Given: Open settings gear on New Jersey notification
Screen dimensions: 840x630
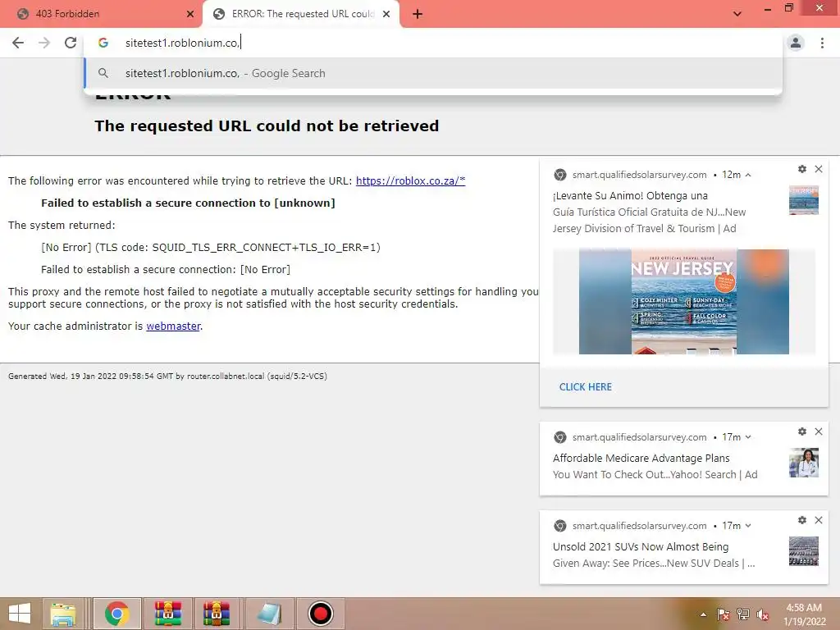Looking at the screenshot, I should click(x=802, y=169).
